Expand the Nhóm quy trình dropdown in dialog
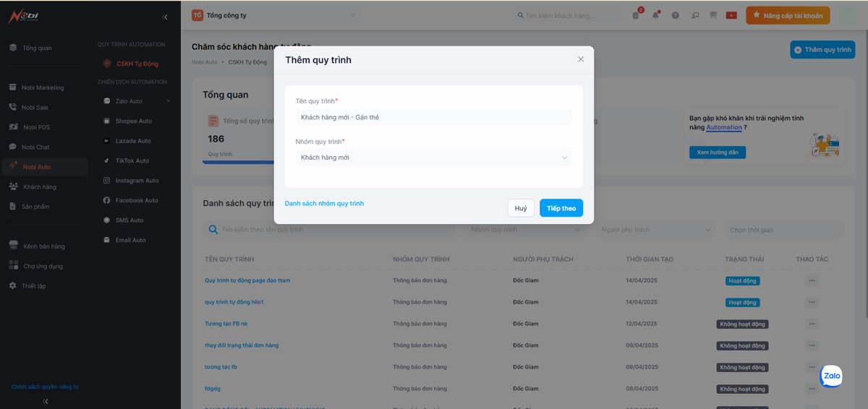Viewport: 868px width, 409px height. (x=433, y=158)
